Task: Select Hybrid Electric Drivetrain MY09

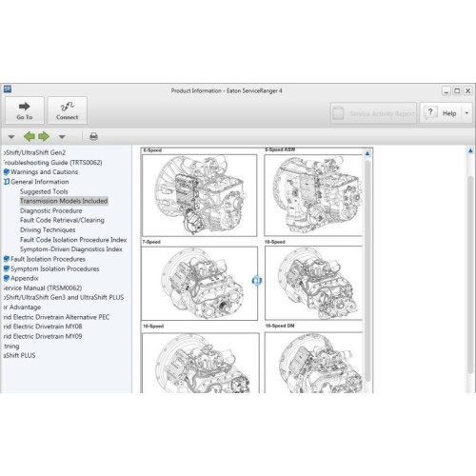Action: coord(43,336)
